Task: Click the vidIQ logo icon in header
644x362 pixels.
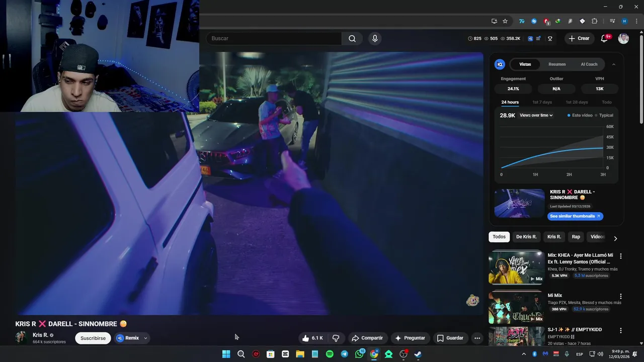Action: (x=530, y=38)
